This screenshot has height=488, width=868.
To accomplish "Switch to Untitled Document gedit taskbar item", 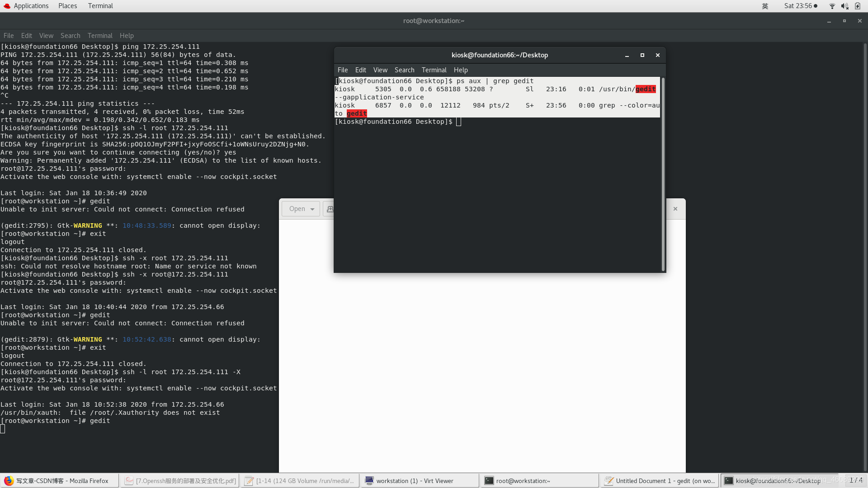I will pyautogui.click(x=660, y=481).
